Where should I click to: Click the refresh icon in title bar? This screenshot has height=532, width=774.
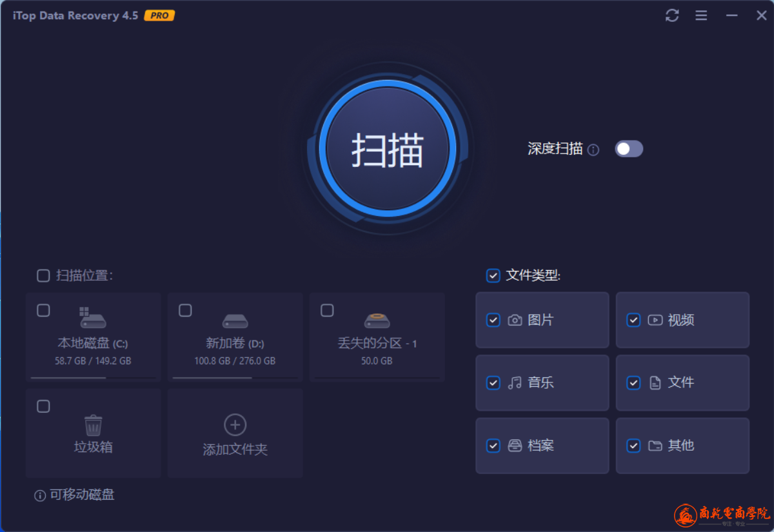(x=672, y=15)
